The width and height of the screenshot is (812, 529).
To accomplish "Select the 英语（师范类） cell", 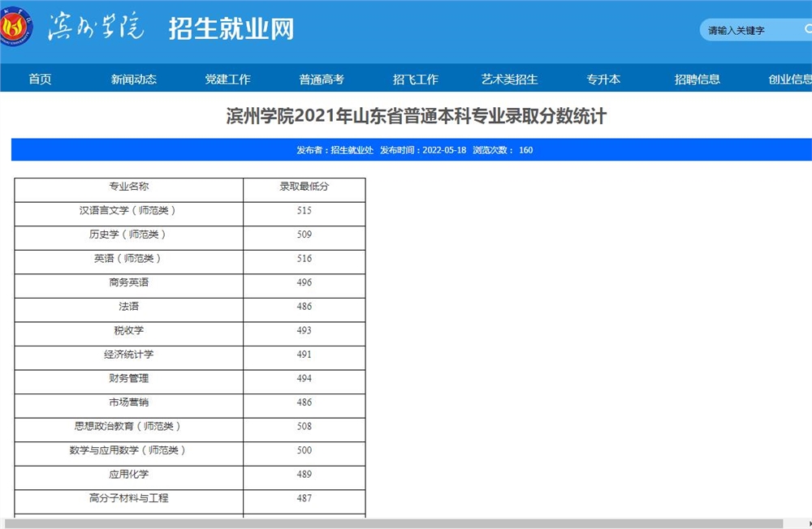I will click(128, 262).
